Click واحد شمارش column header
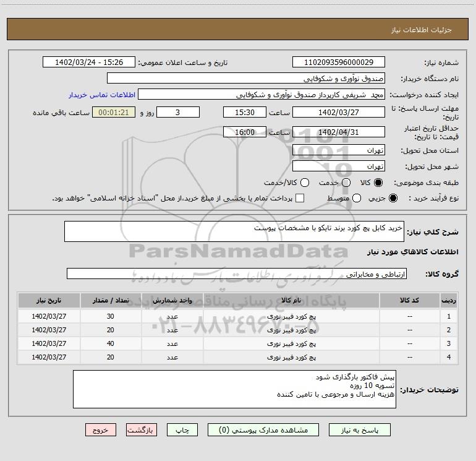 (172, 300)
